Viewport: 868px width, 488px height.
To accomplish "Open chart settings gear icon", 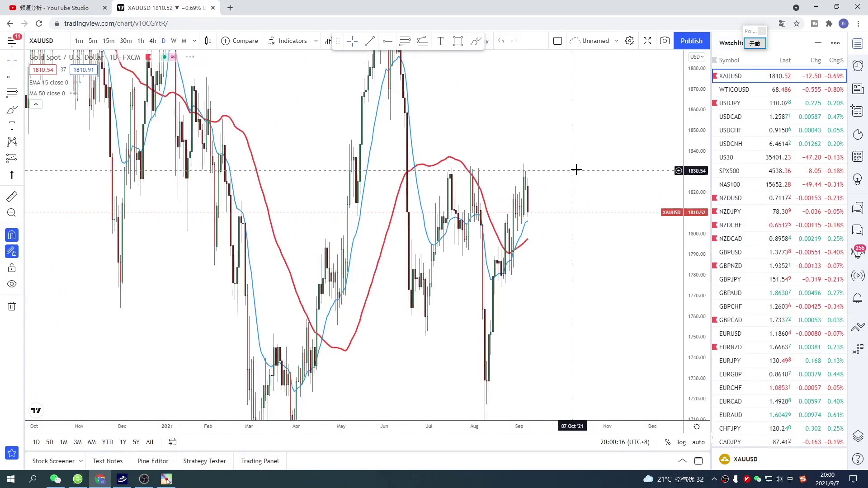I will click(x=630, y=41).
